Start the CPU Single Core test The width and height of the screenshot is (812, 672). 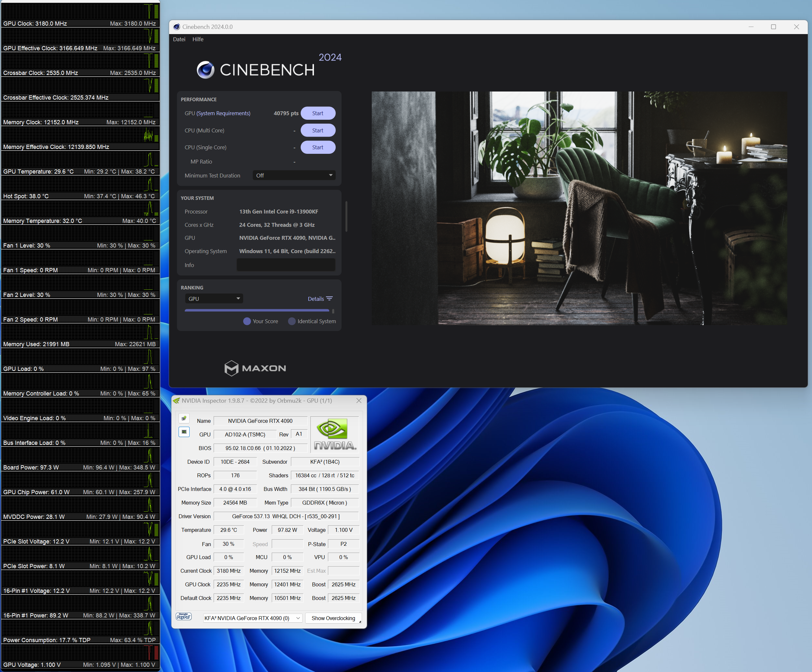tap(318, 147)
